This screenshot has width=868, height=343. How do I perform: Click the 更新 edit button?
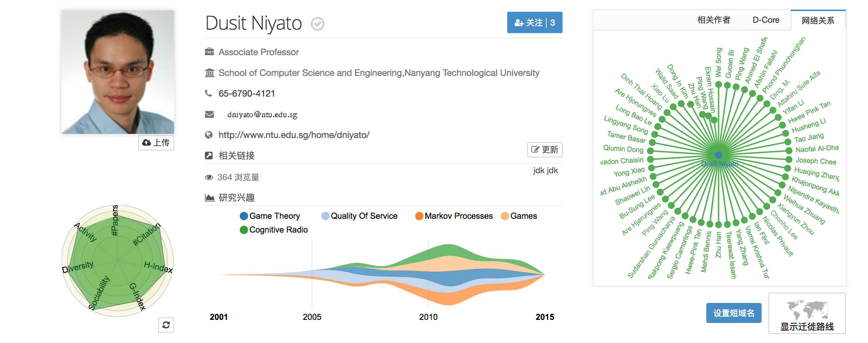tap(545, 150)
